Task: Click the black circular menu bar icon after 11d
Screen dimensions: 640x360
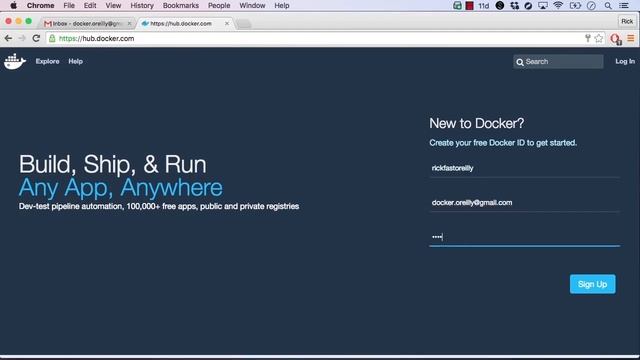Action: pos(500,6)
